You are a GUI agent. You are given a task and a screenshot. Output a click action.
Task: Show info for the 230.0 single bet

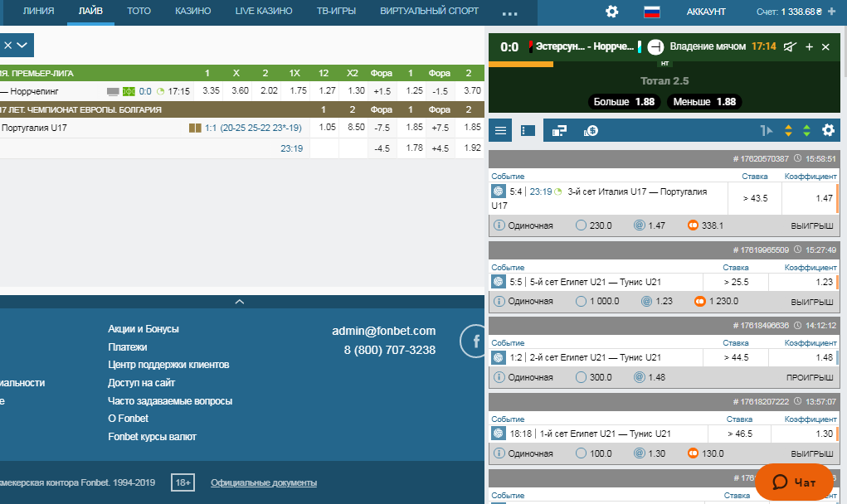click(499, 225)
